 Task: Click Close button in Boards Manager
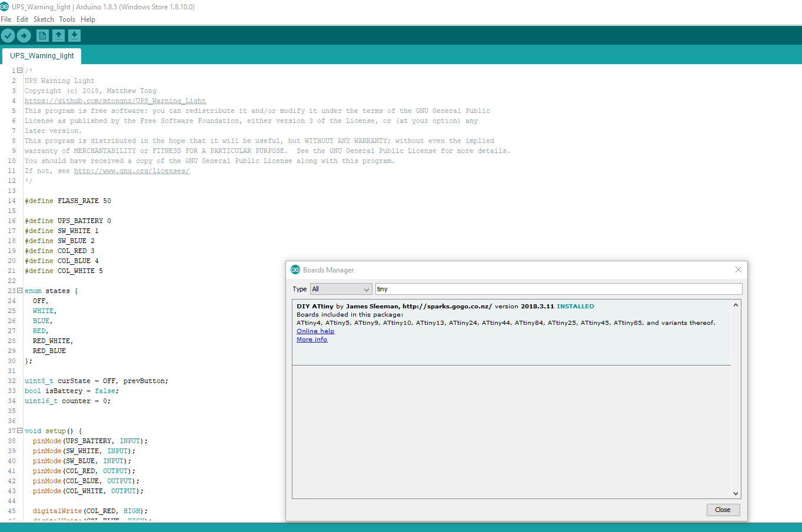click(x=723, y=510)
